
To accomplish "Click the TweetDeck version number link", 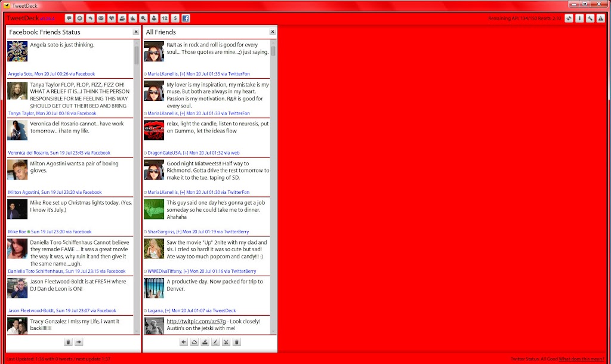I will 47,18.
